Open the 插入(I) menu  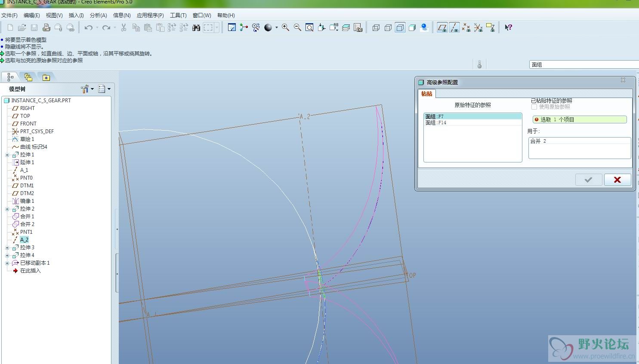coord(76,15)
